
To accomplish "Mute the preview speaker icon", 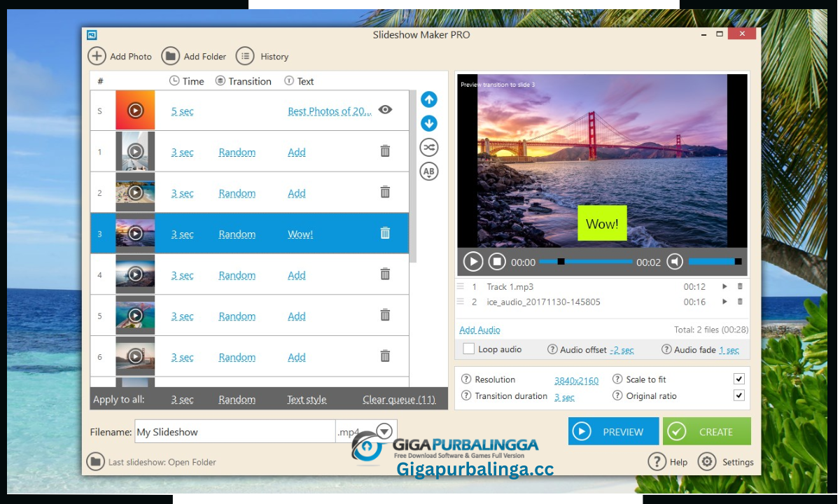I will click(x=675, y=262).
